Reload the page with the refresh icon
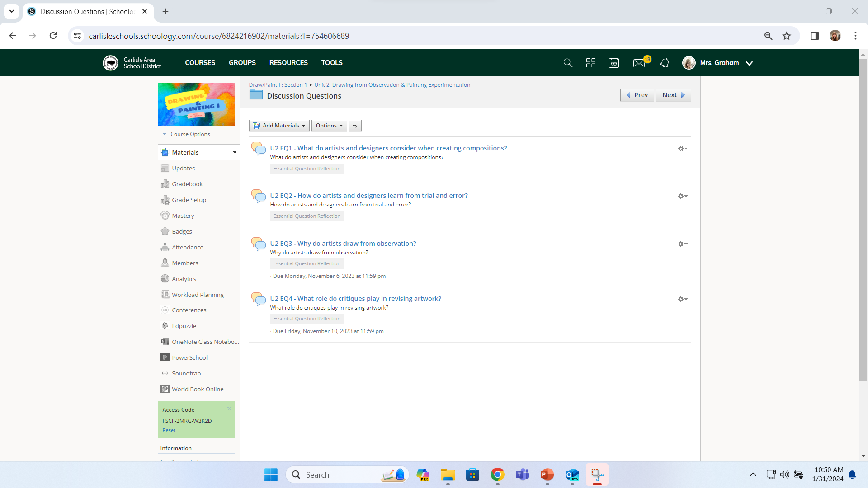This screenshot has height=488, width=868. pos(53,36)
